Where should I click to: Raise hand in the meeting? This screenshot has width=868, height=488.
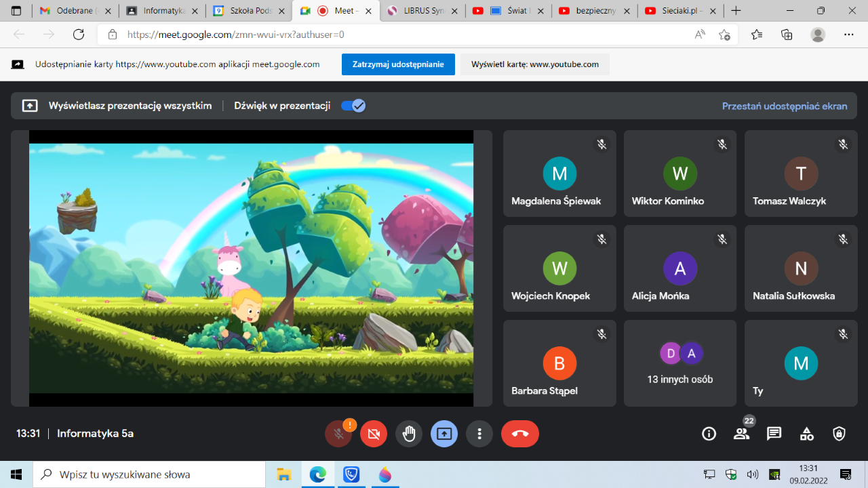click(409, 434)
